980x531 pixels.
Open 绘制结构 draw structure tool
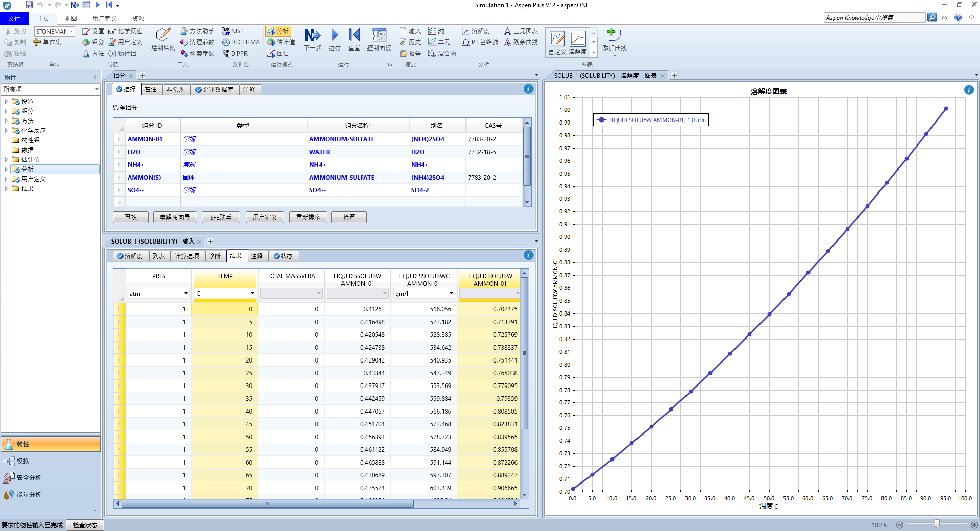pos(163,40)
